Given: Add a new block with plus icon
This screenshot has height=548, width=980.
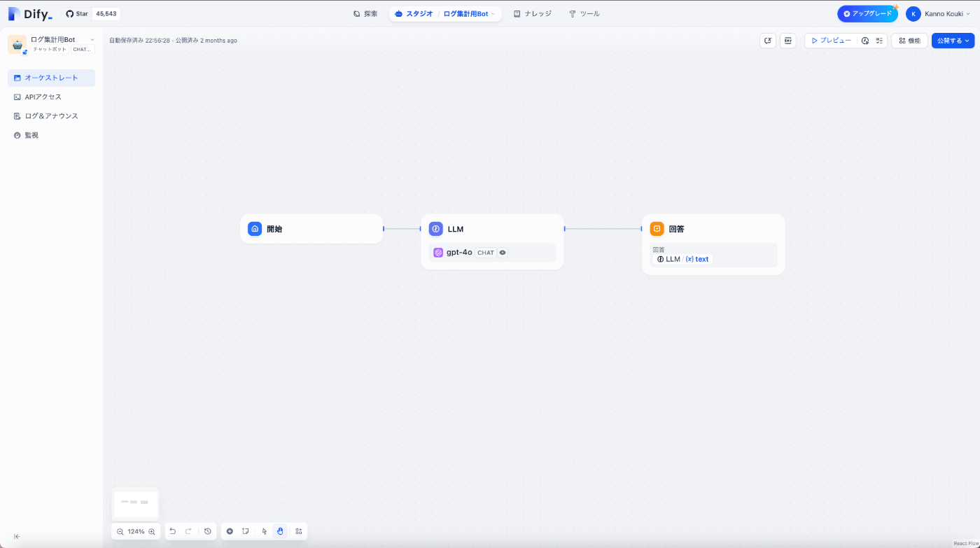Looking at the screenshot, I should (230, 531).
